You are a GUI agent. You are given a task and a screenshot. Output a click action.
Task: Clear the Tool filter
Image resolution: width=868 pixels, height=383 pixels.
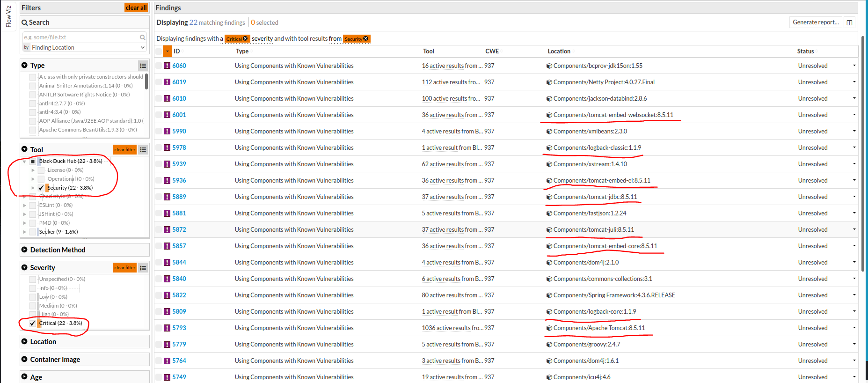(x=125, y=150)
